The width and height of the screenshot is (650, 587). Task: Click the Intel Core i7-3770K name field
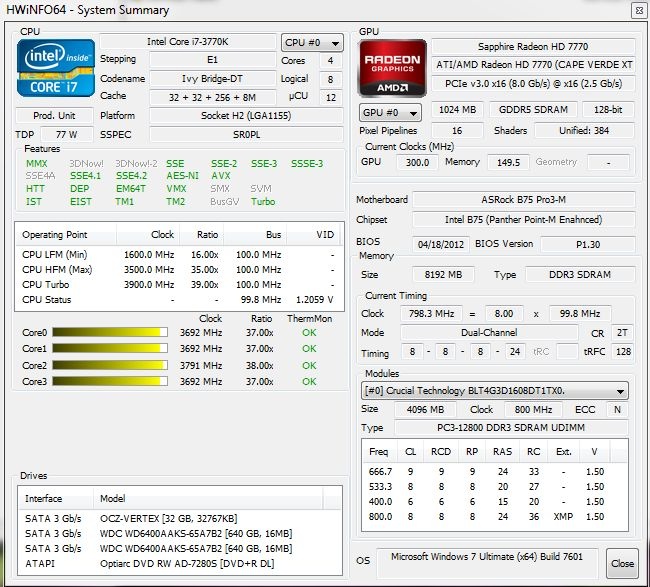pyautogui.click(x=188, y=42)
